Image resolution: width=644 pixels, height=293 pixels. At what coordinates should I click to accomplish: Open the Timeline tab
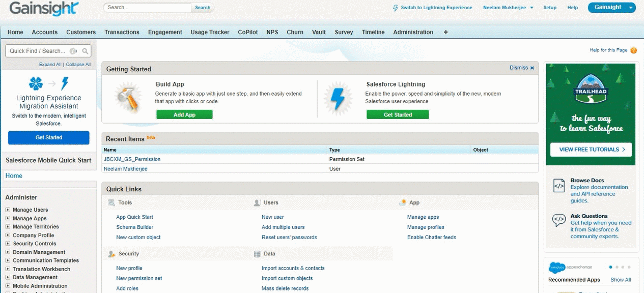[373, 32]
